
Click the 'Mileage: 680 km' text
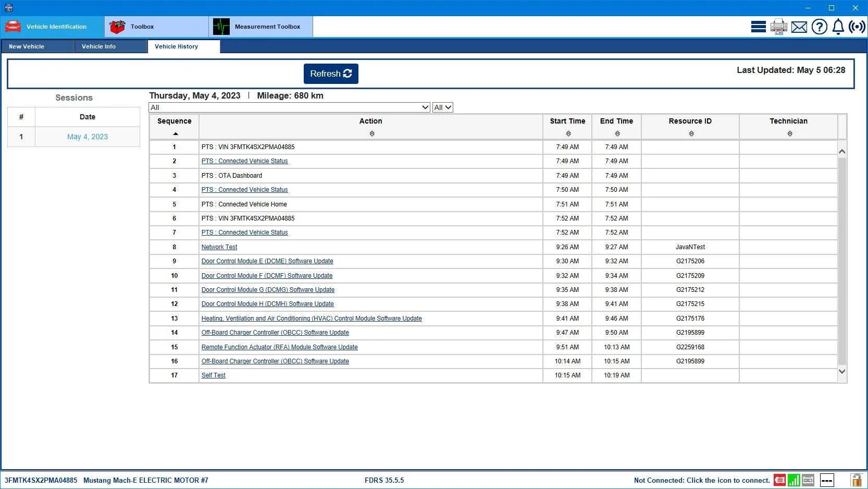coord(290,95)
